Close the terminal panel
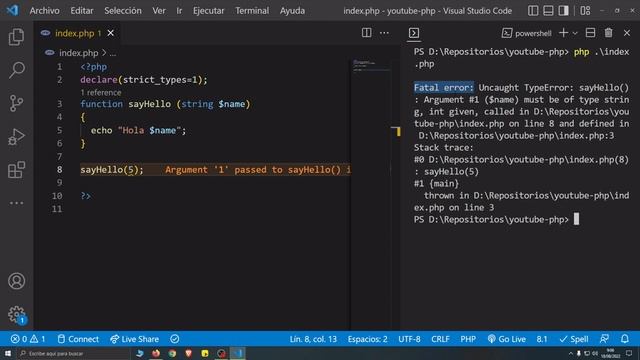 click(x=627, y=33)
